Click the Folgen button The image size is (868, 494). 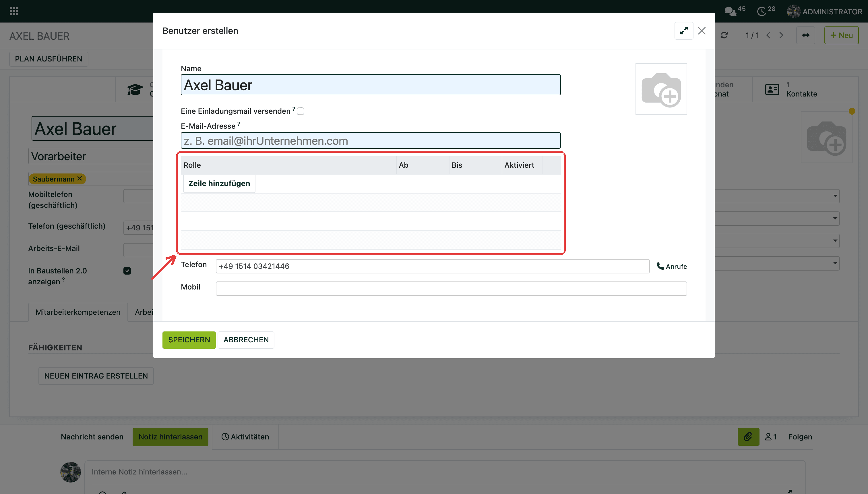tap(800, 437)
